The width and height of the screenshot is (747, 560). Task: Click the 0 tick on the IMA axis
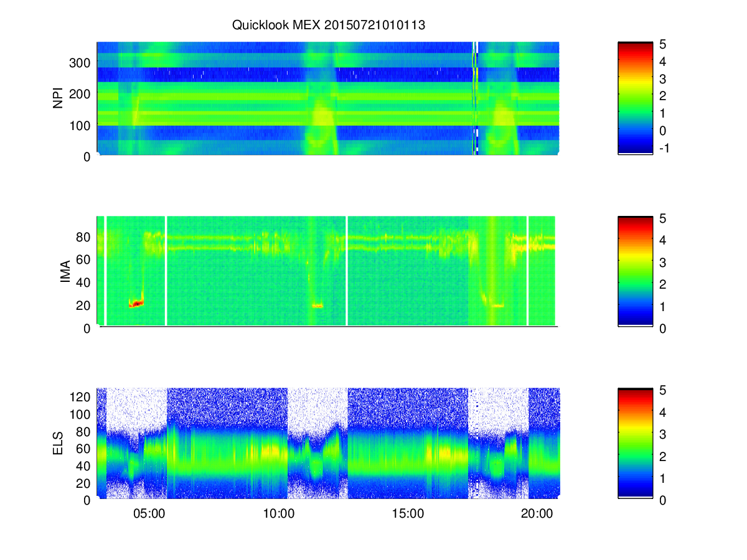tap(88, 329)
